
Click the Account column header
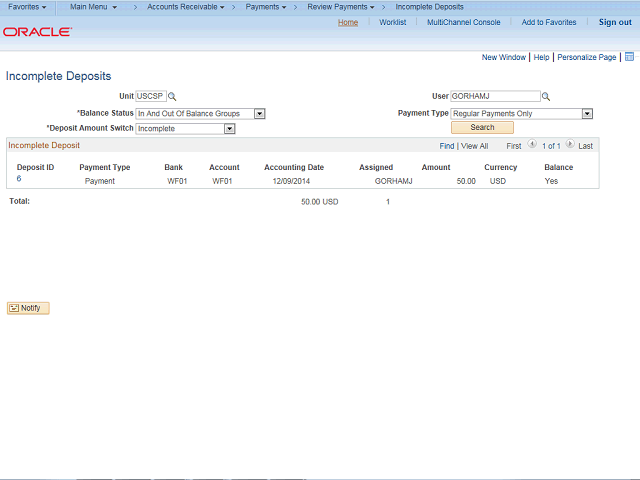(x=224, y=167)
